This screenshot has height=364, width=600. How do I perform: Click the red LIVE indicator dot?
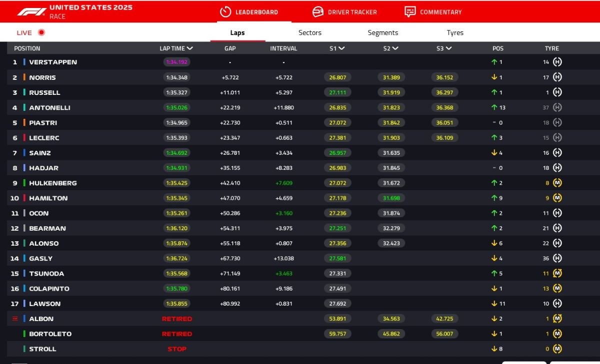pos(41,33)
